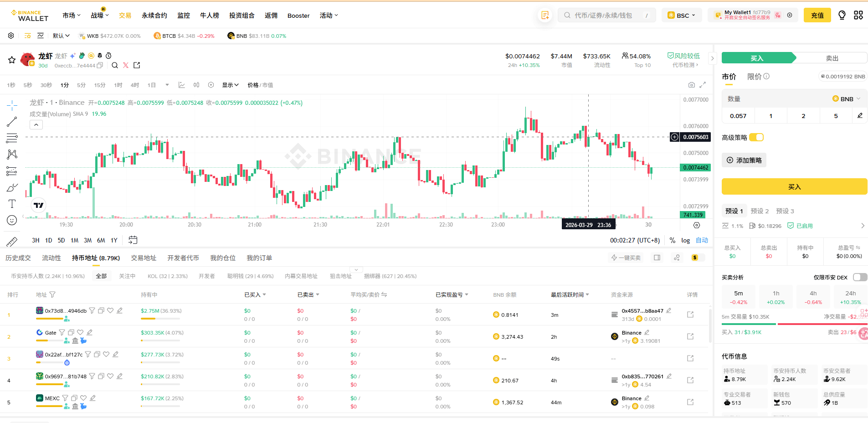Open chart indicators icon in interval toolbar
The width and height of the screenshot is (868, 423).
pos(182,85)
